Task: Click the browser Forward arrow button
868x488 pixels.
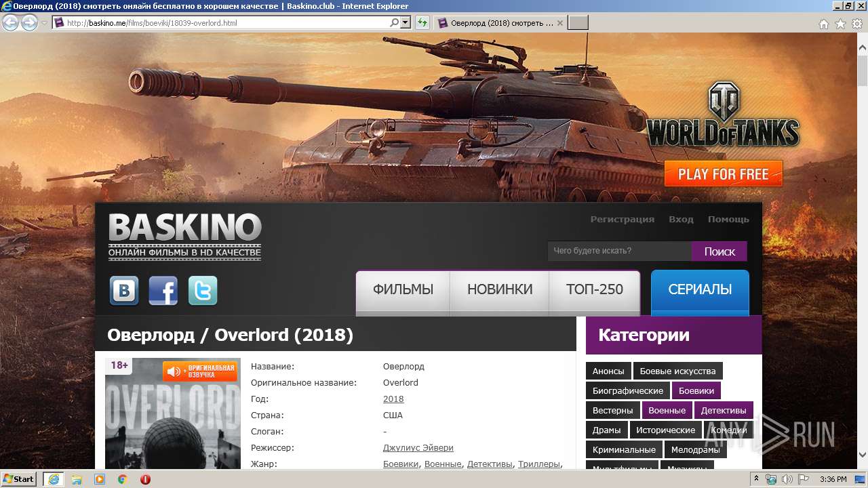Action: point(29,23)
